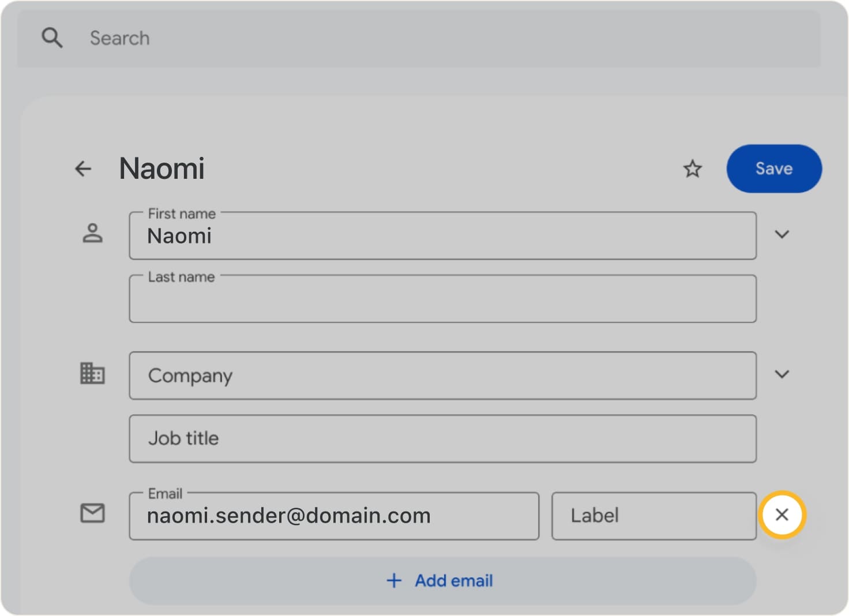The image size is (849, 616).
Task: Click the Save button
Action: (x=773, y=168)
